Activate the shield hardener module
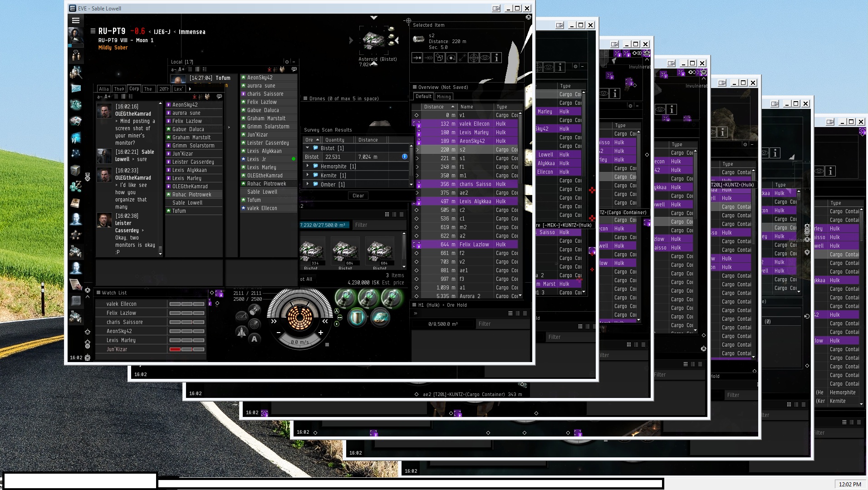The image size is (868, 490). coord(357,317)
